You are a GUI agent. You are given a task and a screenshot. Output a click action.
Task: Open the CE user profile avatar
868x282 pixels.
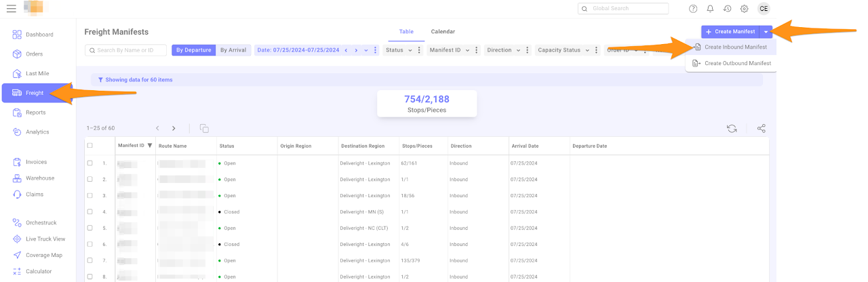pos(764,9)
